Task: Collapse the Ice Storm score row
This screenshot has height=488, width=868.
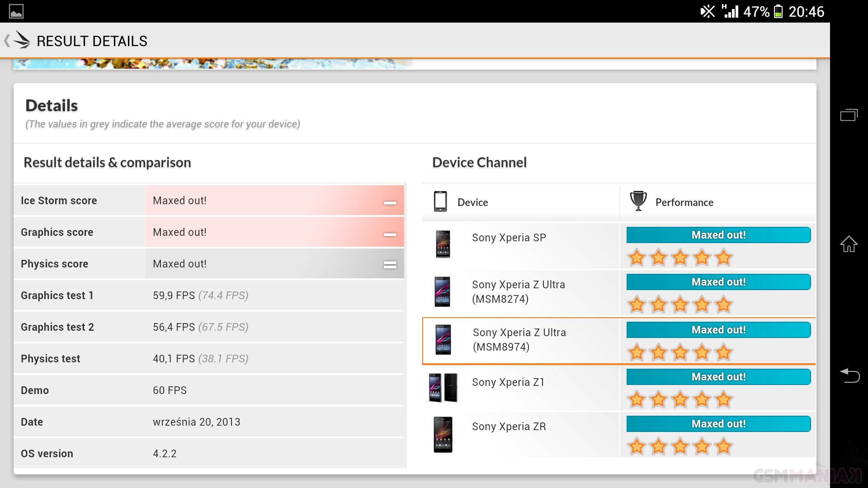Action: [x=390, y=202]
